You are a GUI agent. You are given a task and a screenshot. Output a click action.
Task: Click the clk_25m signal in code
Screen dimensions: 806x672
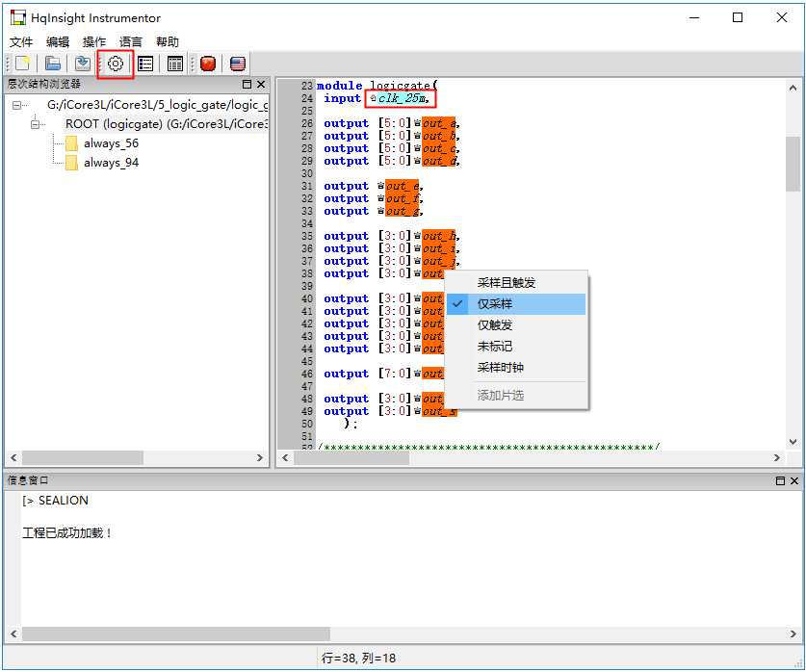point(403,98)
